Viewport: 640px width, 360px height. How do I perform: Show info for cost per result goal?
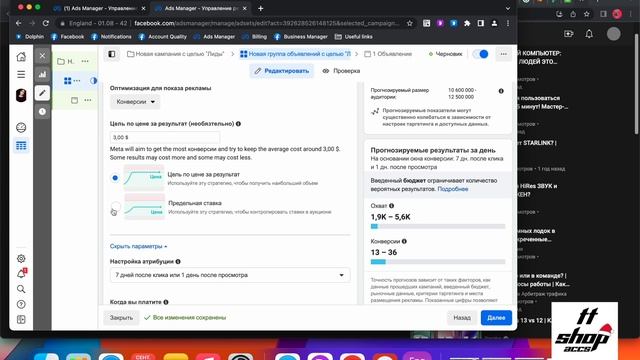click(238, 124)
